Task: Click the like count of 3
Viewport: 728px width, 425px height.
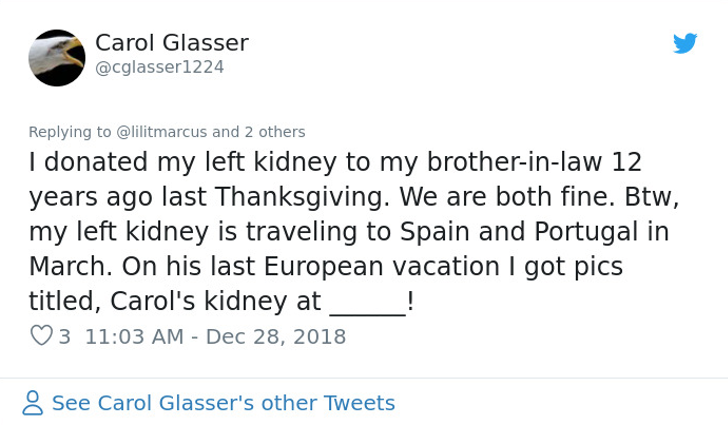Action: (65, 336)
